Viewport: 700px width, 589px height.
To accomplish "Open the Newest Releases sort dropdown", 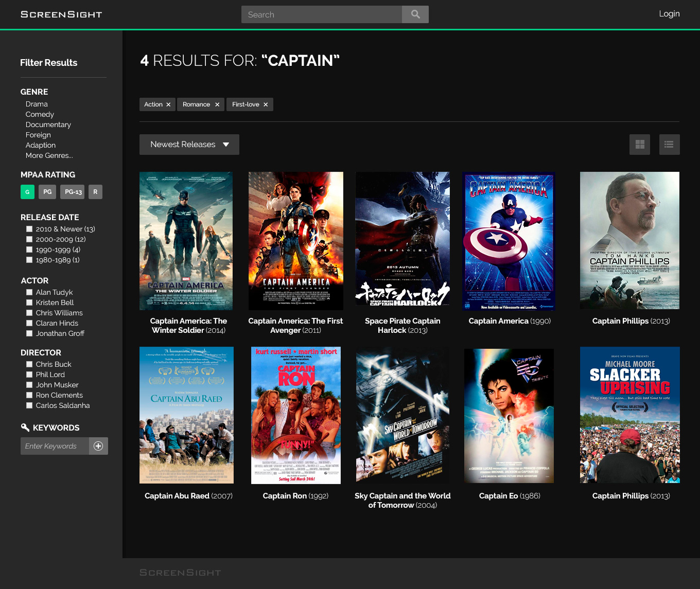I will pos(189,145).
